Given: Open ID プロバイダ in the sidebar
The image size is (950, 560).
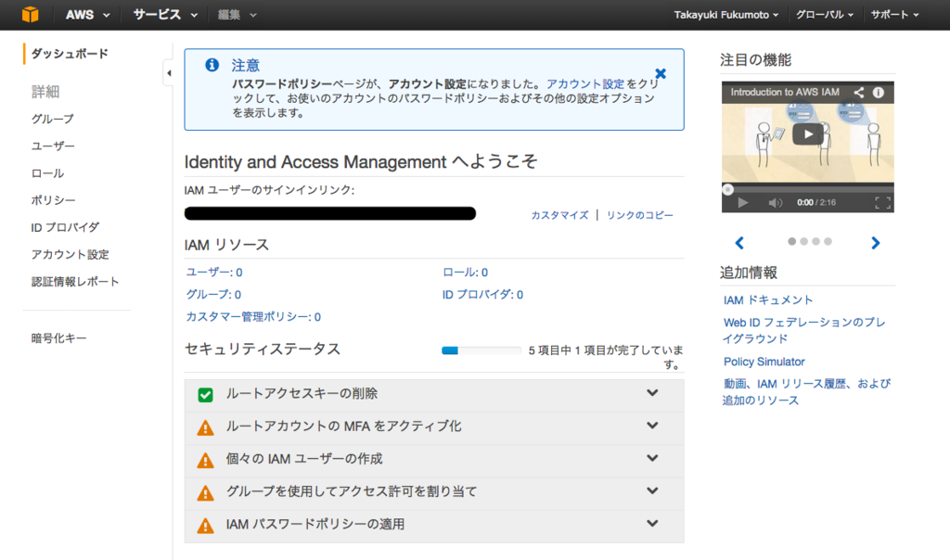Looking at the screenshot, I should 65,227.
